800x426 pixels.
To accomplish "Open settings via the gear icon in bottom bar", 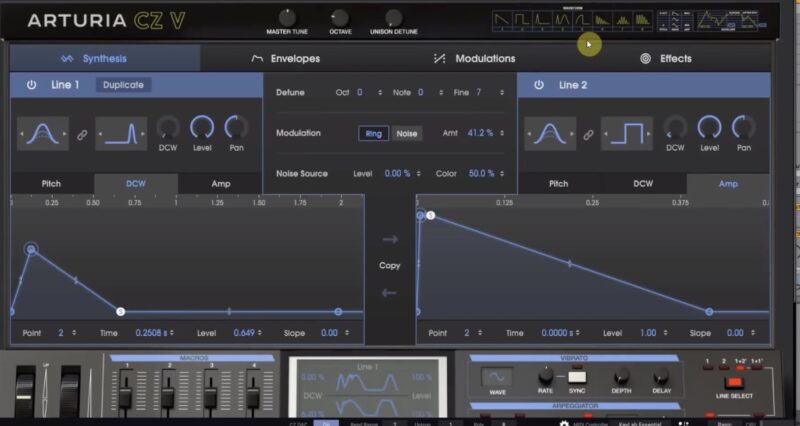I will tap(564, 423).
